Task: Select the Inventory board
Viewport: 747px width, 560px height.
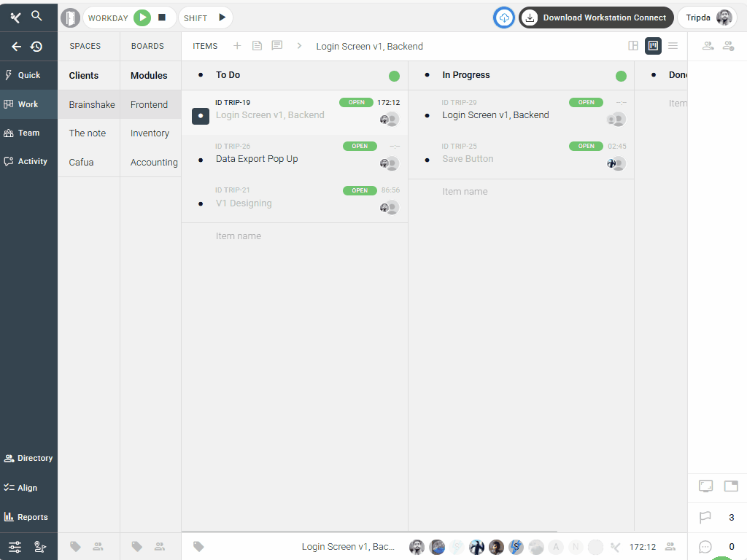Action: [150, 133]
